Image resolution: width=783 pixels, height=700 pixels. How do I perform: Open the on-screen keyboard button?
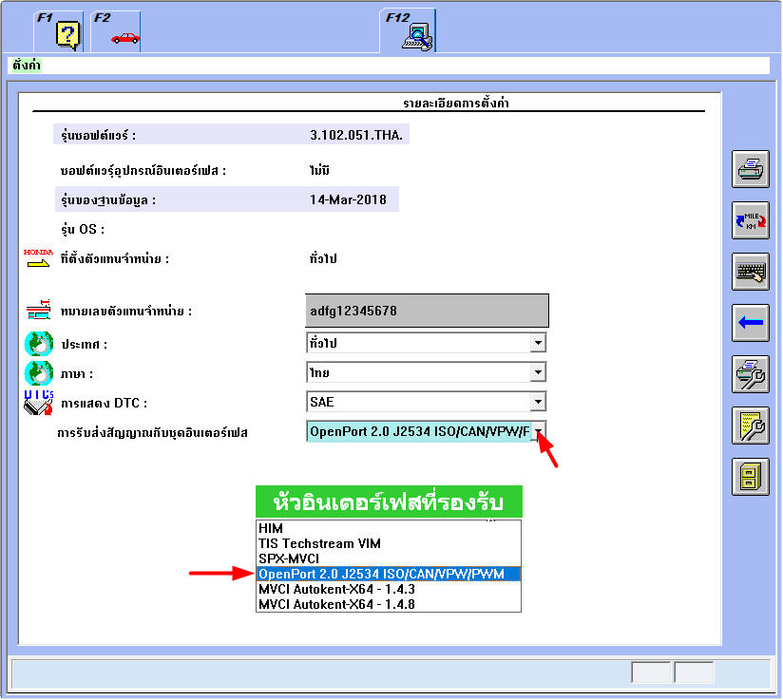coord(750,272)
